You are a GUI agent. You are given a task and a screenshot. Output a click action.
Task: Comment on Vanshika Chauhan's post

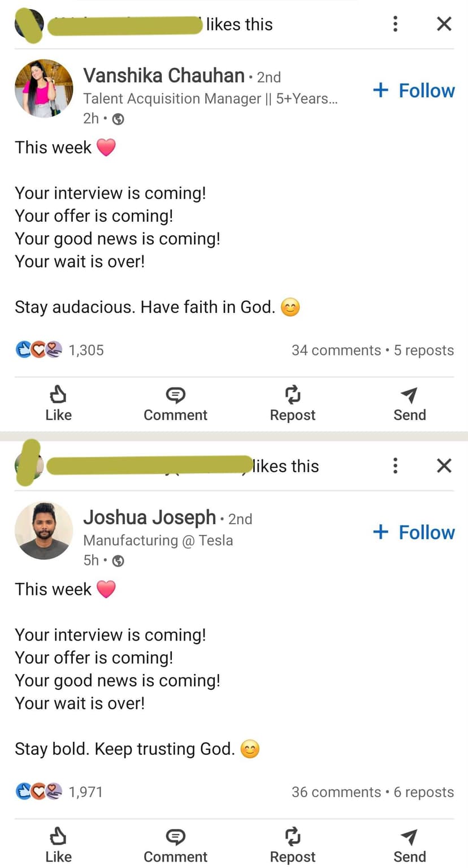point(175,403)
